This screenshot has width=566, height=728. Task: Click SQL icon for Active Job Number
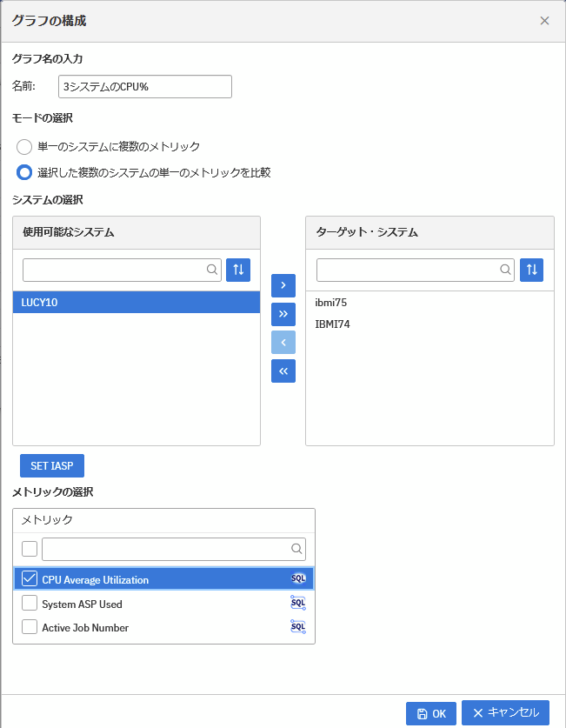[298, 627]
